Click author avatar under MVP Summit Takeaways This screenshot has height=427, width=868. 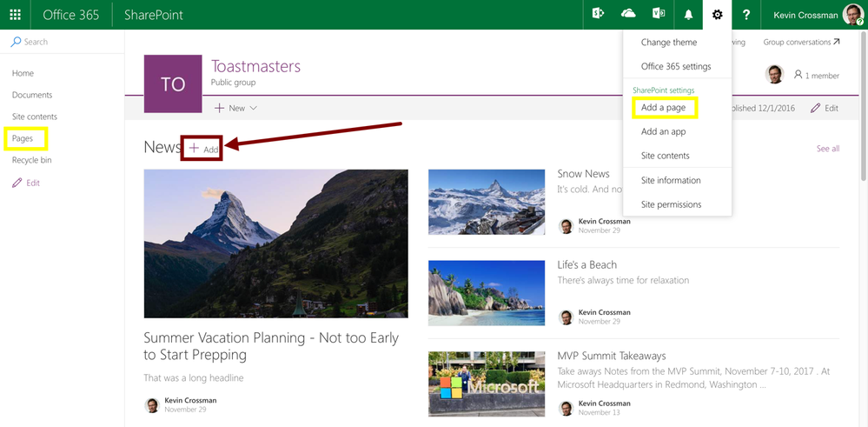[x=566, y=408]
